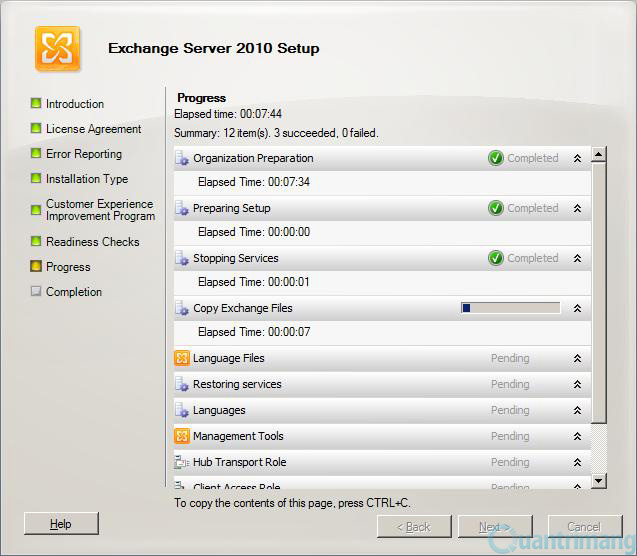The height and width of the screenshot is (556, 637).
Task: Click the Language Files orange icon
Action: pos(182,358)
